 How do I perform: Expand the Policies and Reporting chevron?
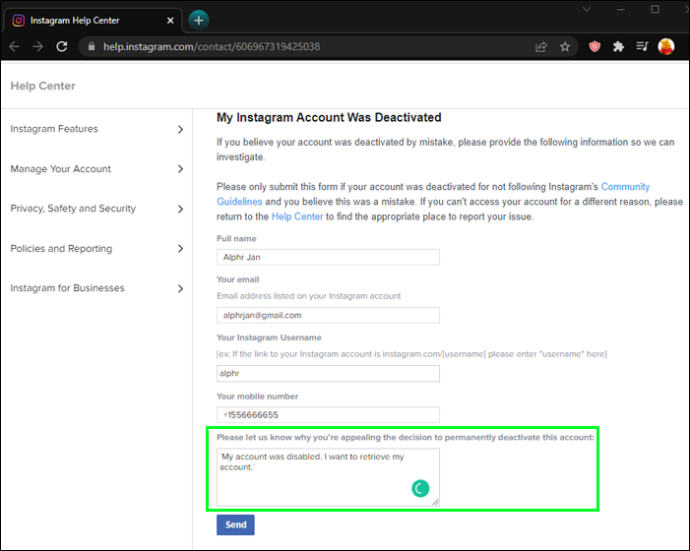tap(180, 249)
